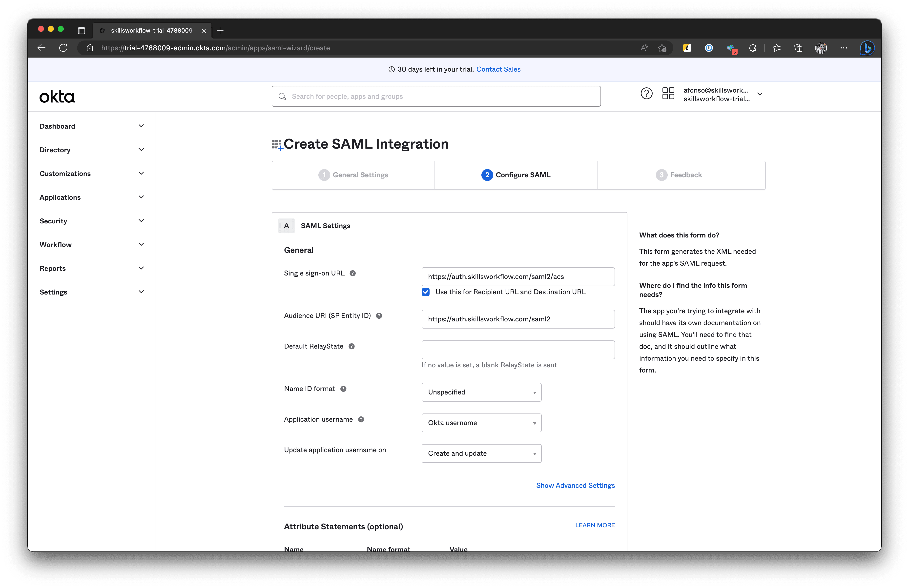Show help for Audience URI
This screenshot has width=909, height=588.
(379, 315)
